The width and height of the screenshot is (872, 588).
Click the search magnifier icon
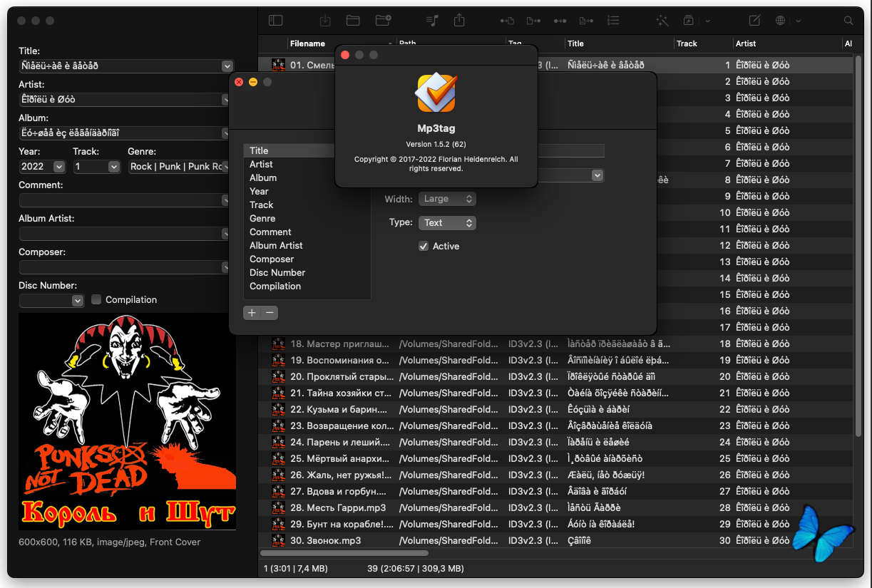tap(848, 21)
